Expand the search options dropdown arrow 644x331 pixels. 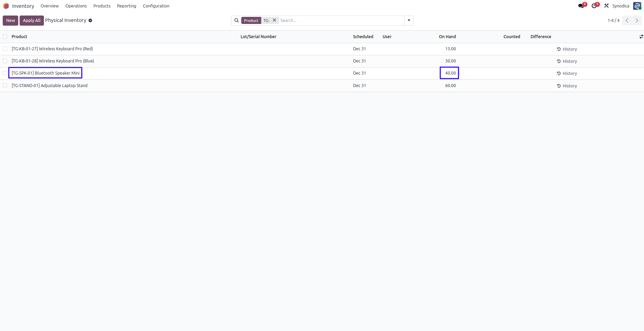pyautogui.click(x=409, y=21)
